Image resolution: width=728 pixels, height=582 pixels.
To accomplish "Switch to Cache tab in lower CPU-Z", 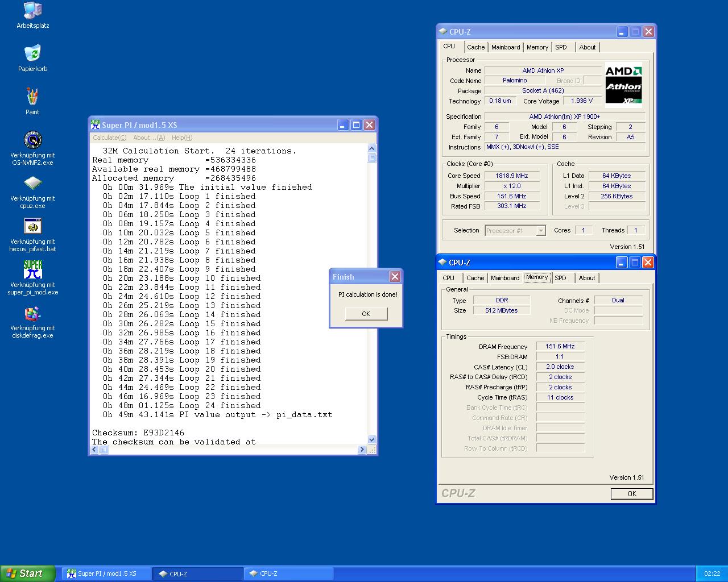I will tap(475, 278).
